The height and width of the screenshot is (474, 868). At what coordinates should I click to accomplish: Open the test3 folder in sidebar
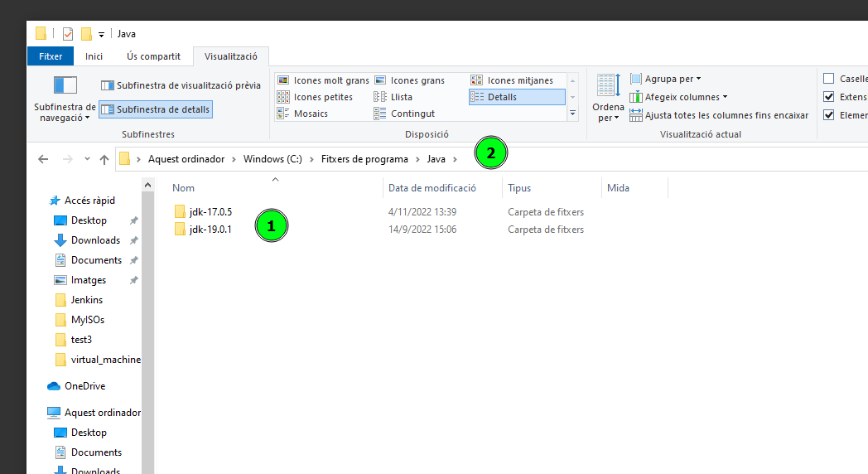(x=74, y=340)
